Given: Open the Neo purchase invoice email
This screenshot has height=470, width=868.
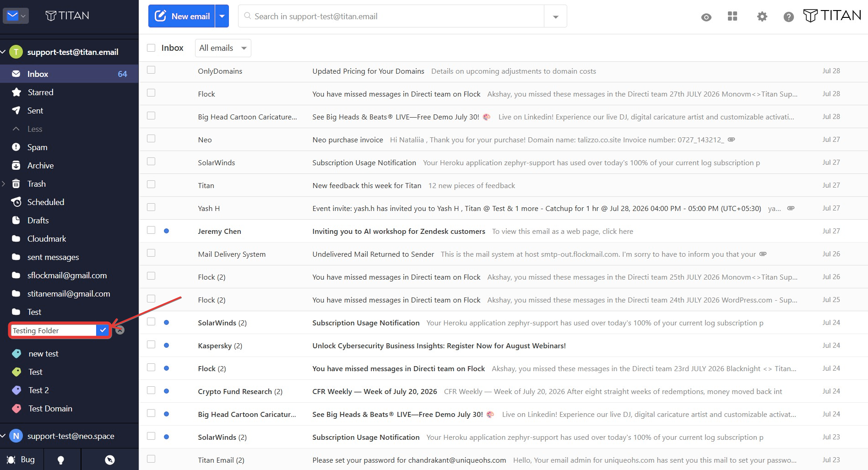Looking at the screenshot, I should [504, 140].
